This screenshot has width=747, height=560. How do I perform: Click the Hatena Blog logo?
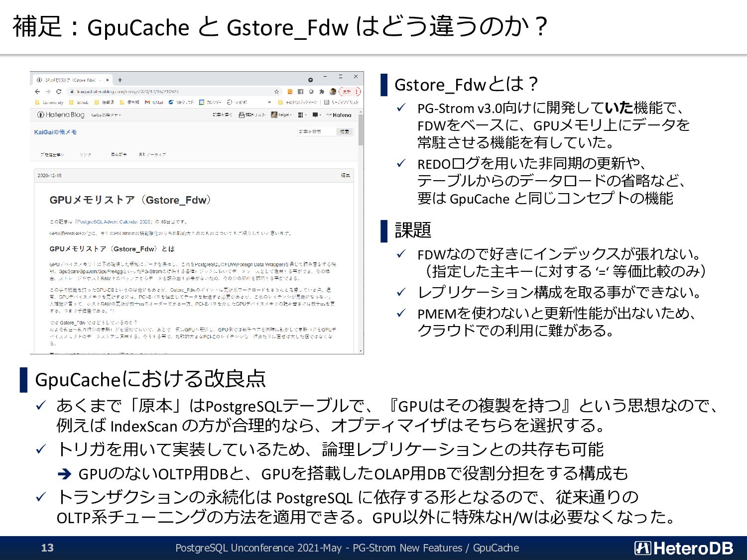(x=61, y=114)
